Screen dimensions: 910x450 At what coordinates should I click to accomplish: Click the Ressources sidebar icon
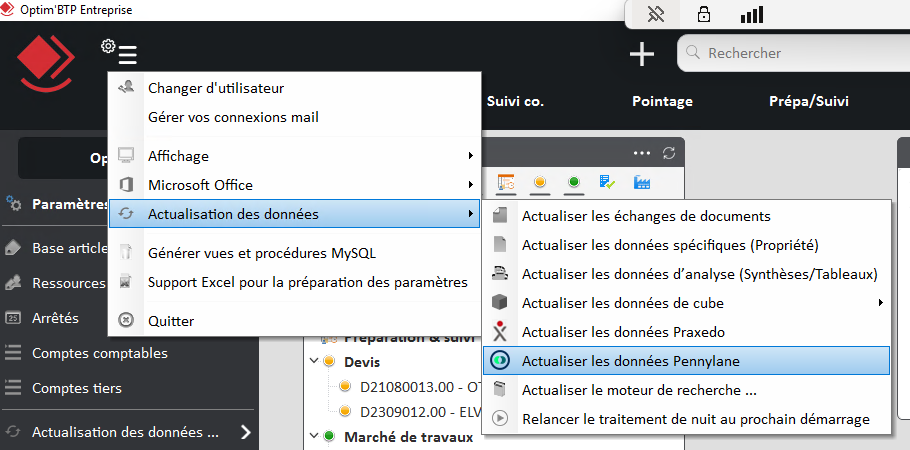coord(13,283)
